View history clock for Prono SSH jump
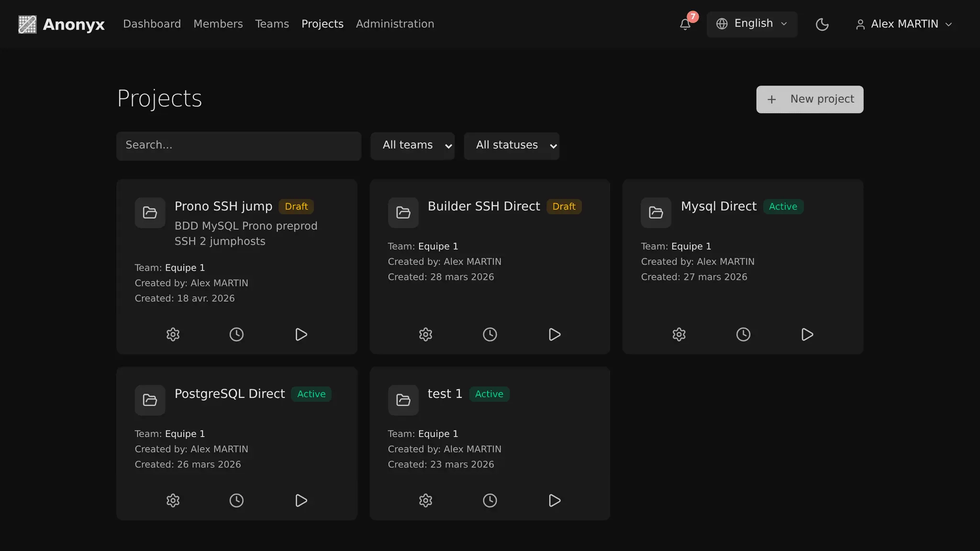 [x=236, y=334]
